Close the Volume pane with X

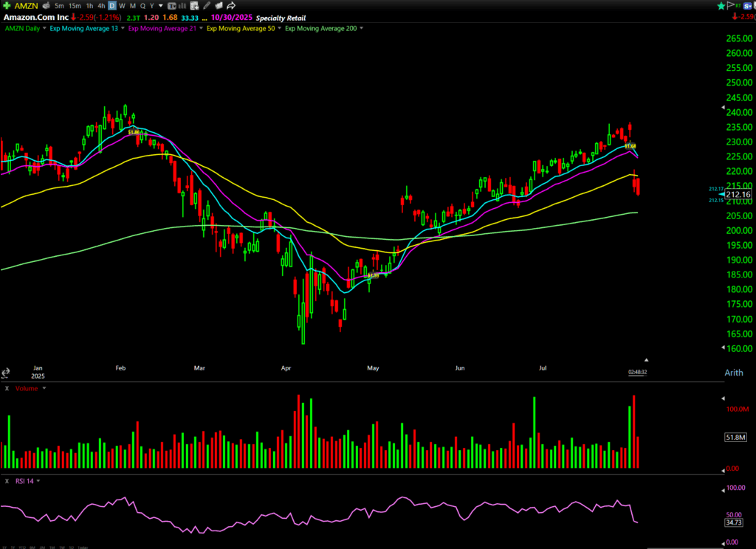point(7,388)
